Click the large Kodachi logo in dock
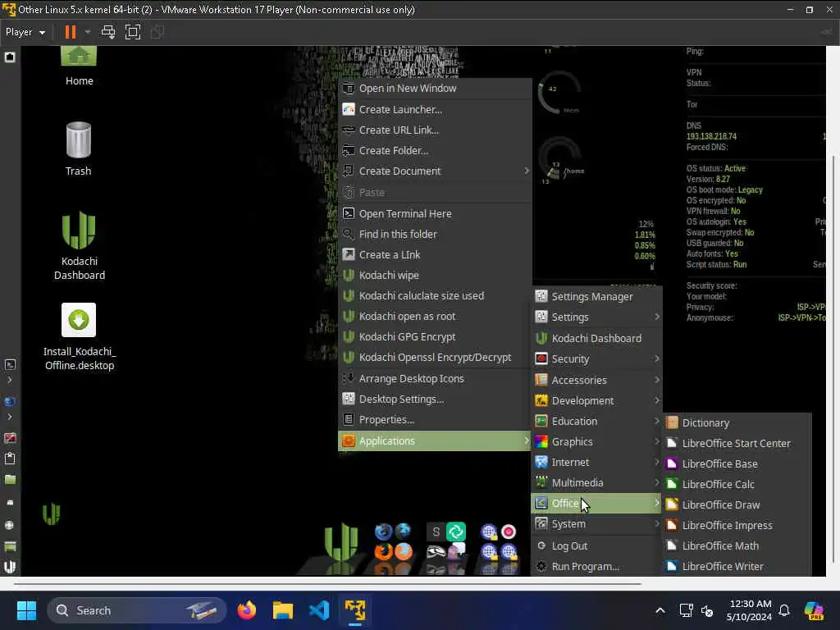The image size is (840, 630). pos(340,542)
